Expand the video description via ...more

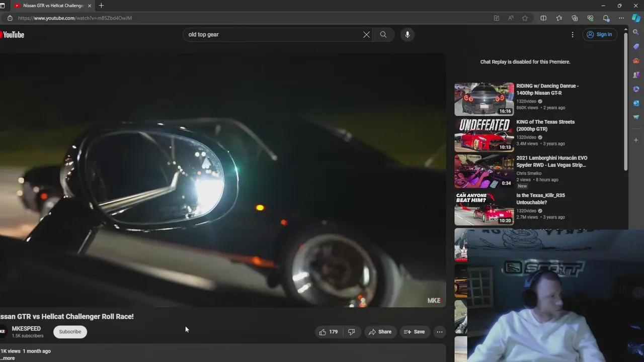pos(8,358)
